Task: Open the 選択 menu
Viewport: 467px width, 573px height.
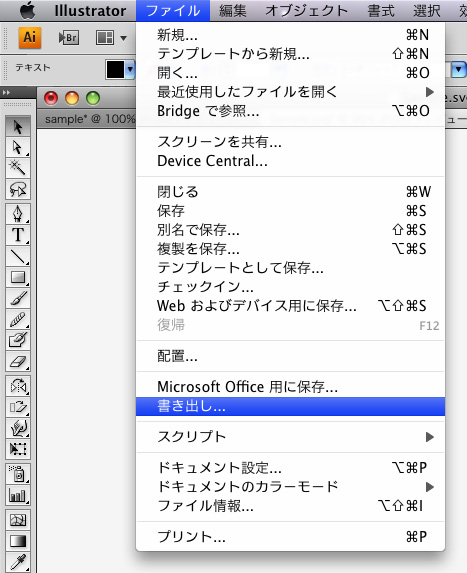Action: [x=426, y=11]
